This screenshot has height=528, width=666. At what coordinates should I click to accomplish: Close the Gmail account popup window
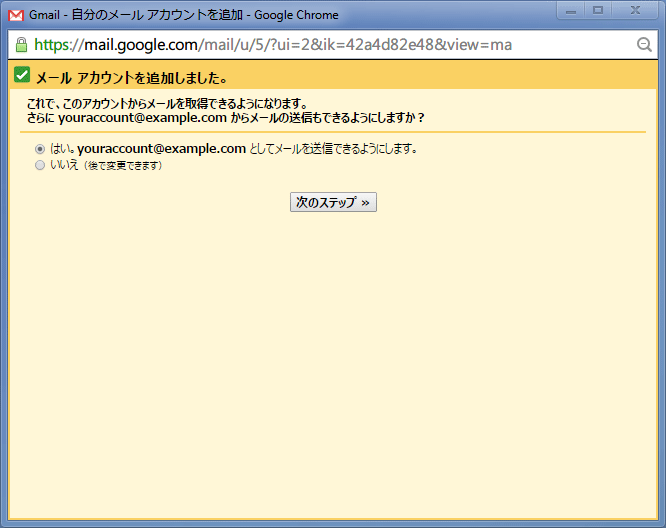[x=634, y=10]
